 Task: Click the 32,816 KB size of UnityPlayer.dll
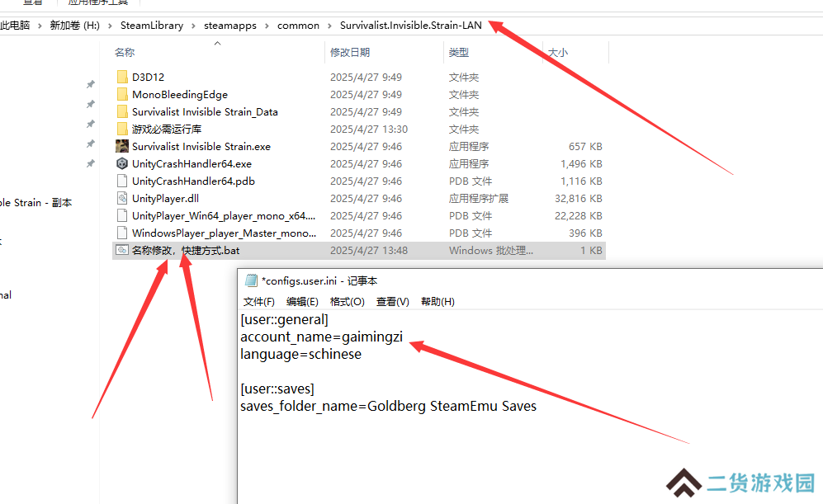pyautogui.click(x=579, y=198)
